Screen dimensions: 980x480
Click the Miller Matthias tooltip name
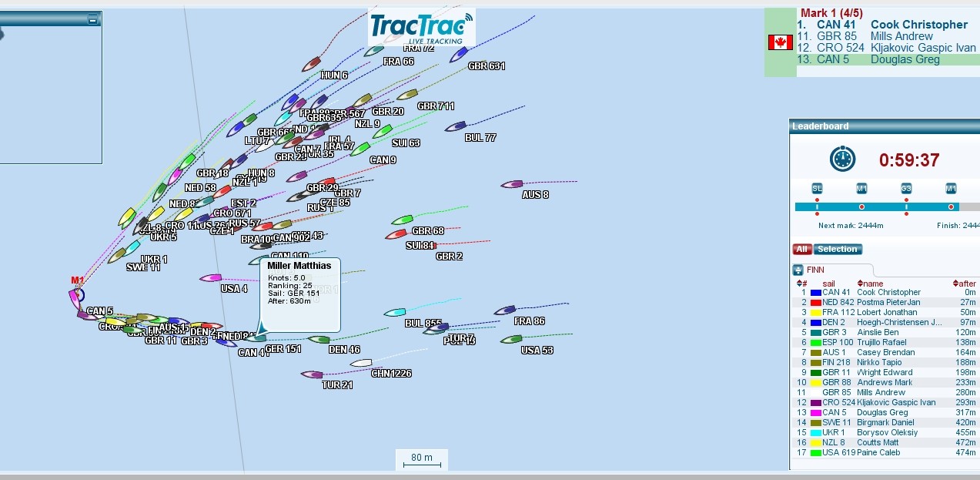[x=299, y=266]
